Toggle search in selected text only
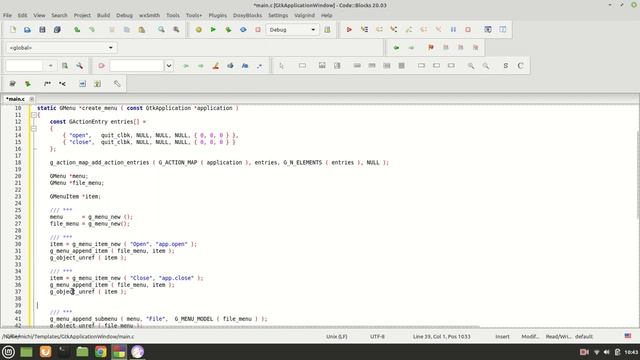The image size is (640, 360). click(230, 66)
